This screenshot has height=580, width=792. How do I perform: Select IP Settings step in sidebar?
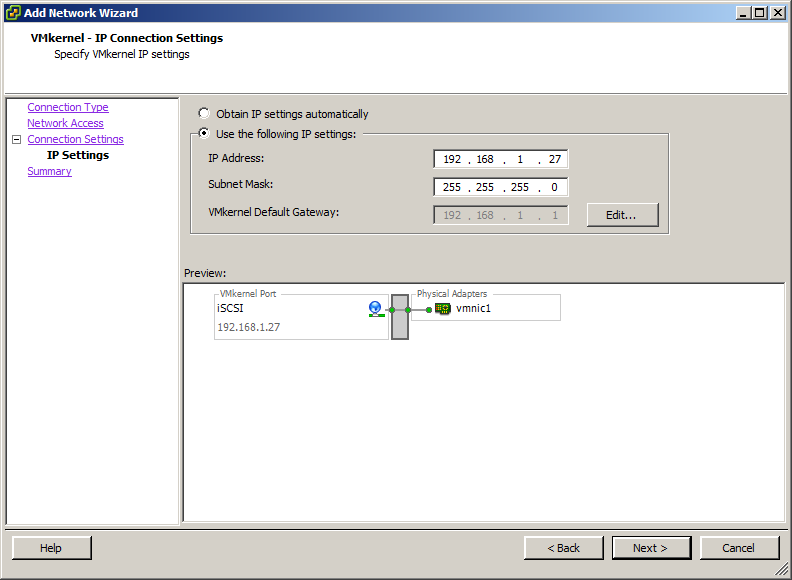tap(78, 155)
